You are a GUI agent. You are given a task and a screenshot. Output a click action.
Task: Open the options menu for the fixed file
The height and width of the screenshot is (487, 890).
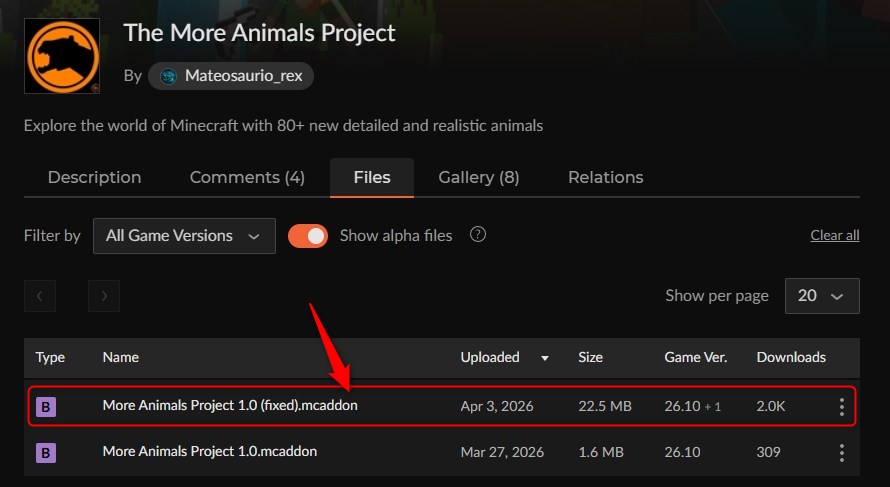(842, 406)
